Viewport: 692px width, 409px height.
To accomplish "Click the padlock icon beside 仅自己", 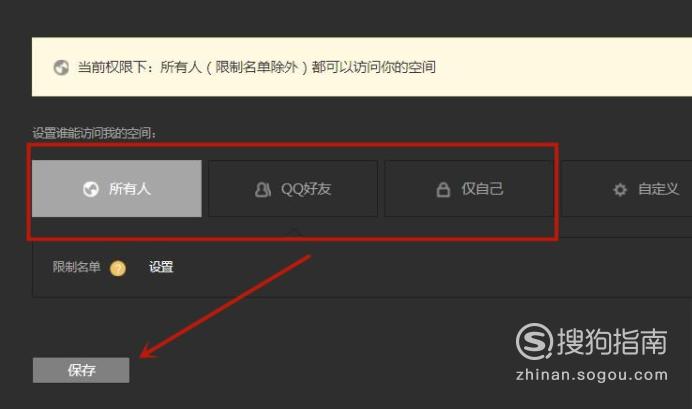I will 443,189.
